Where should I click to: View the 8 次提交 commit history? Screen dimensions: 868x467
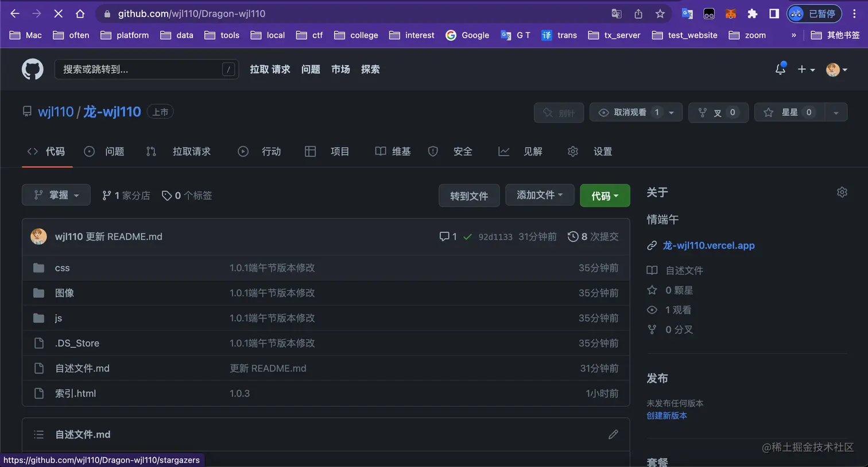click(593, 236)
